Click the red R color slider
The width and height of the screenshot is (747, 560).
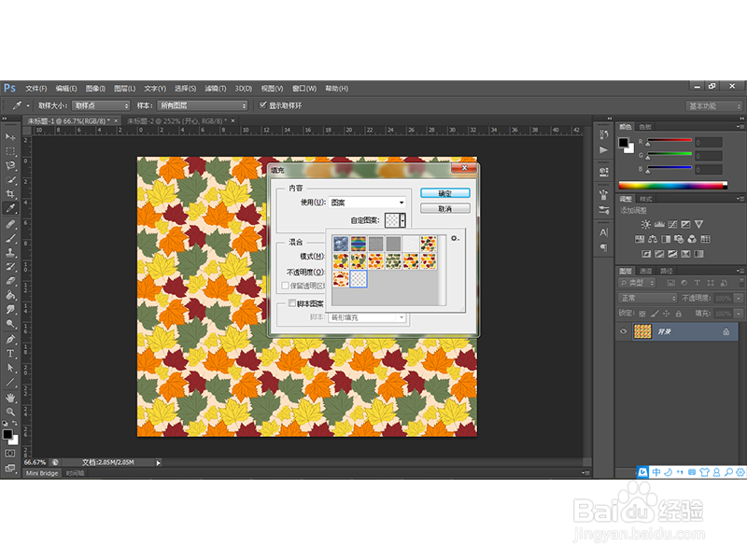[x=669, y=142]
